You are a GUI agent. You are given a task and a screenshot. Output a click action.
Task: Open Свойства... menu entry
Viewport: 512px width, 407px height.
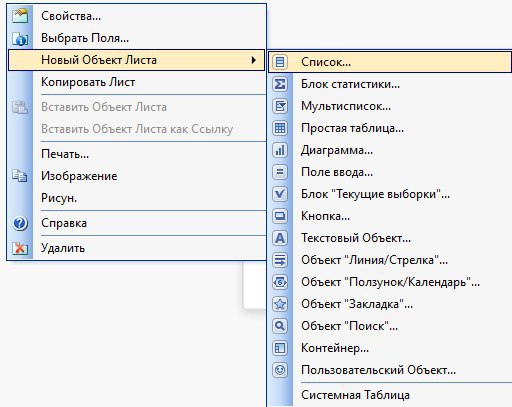pyautogui.click(x=136, y=16)
